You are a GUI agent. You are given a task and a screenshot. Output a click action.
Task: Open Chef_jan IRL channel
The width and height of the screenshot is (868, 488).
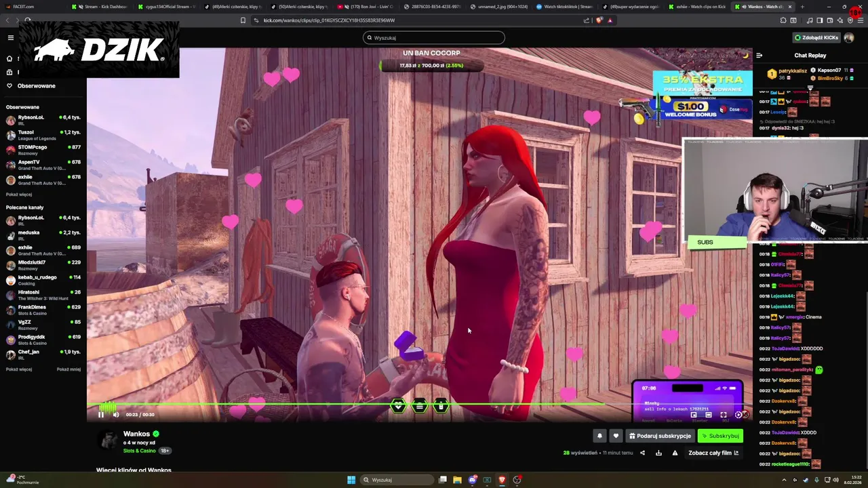(43, 354)
